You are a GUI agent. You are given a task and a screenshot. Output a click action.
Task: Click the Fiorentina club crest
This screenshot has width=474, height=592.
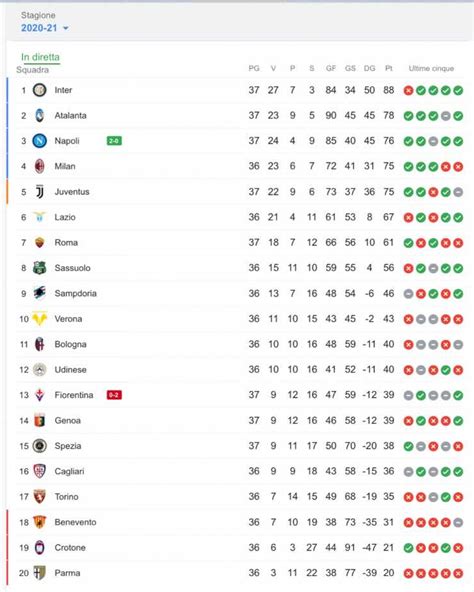tap(40, 395)
